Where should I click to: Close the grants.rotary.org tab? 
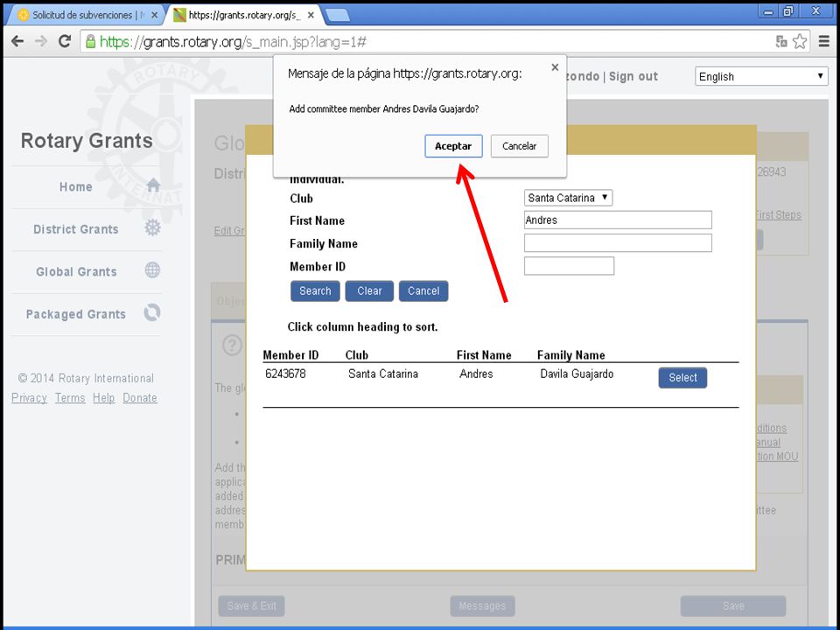point(311,15)
